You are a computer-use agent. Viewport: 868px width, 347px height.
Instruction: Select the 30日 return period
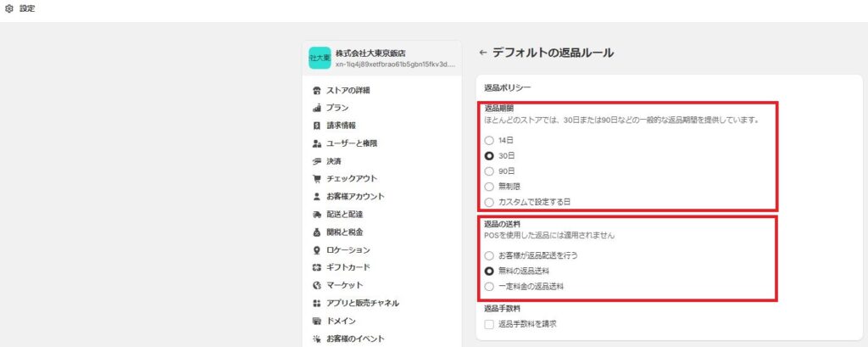coord(489,156)
